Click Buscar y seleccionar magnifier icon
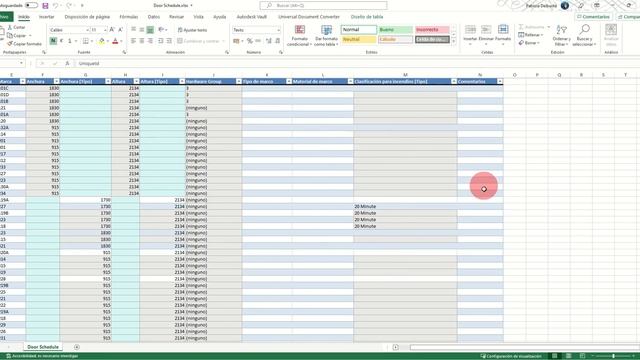Screen dimensions: 640x360 tap(584, 29)
